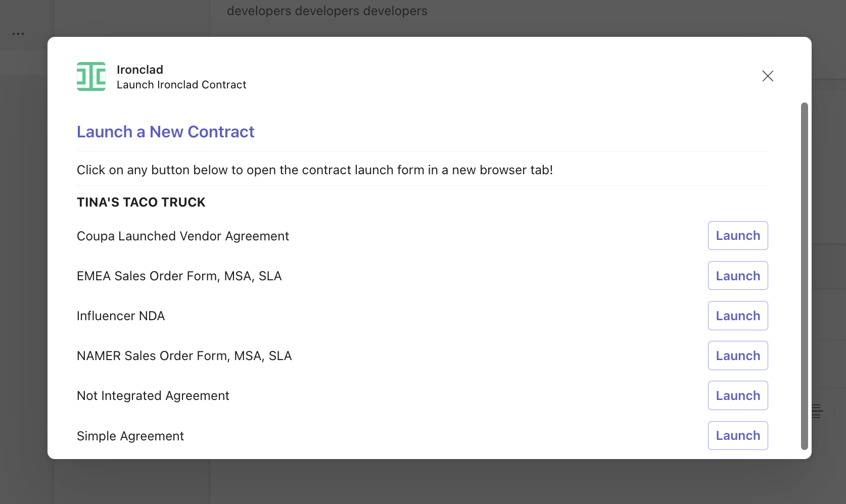The height and width of the screenshot is (504, 846).
Task: Click the TINA'S TACO TRUCK section header
Action: click(140, 202)
